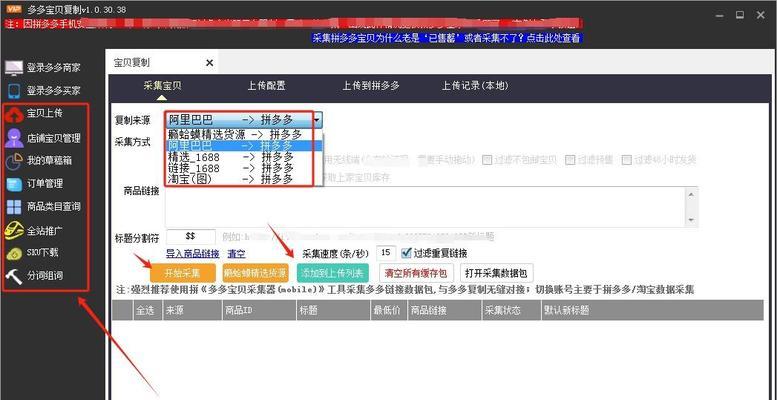Click the 打开采集数据包 button

tap(497, 273)
